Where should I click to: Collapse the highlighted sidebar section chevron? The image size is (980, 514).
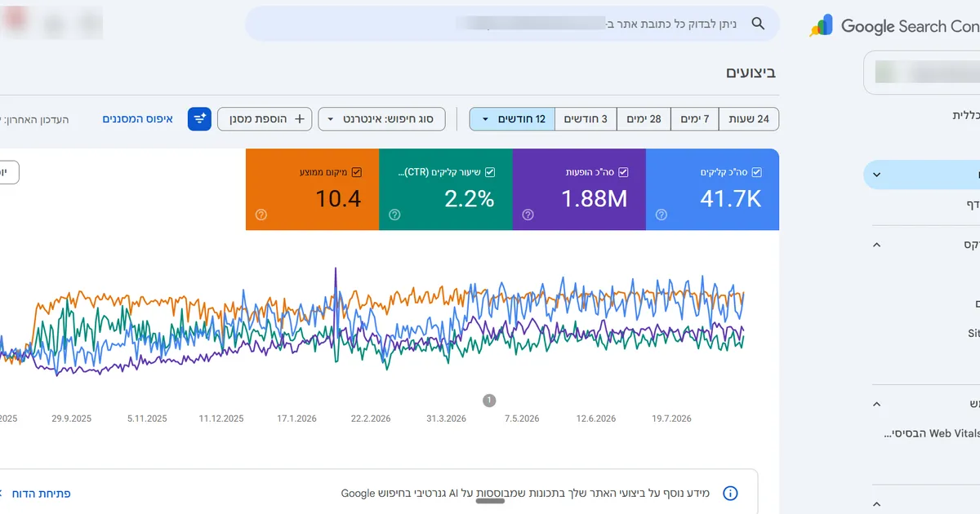click(876, 175)
